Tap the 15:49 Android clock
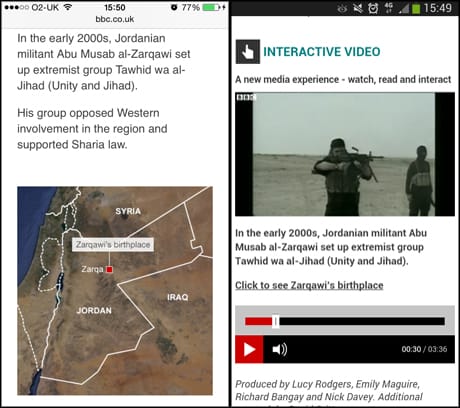The image size is (460, 408). 438,8
